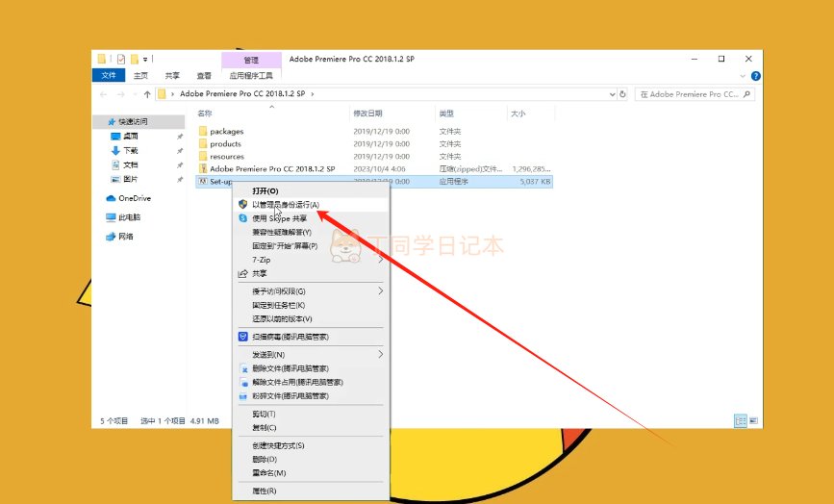This screenshot has width=834, height=504.
Task: Expand the 7-Zip submenu arrow
Action: point(380,260)
